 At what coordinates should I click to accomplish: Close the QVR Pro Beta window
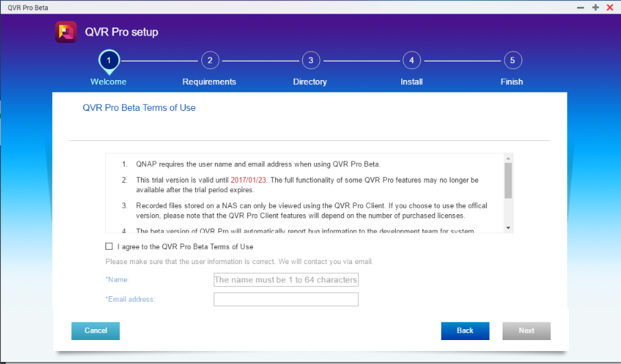click(610, 8)
